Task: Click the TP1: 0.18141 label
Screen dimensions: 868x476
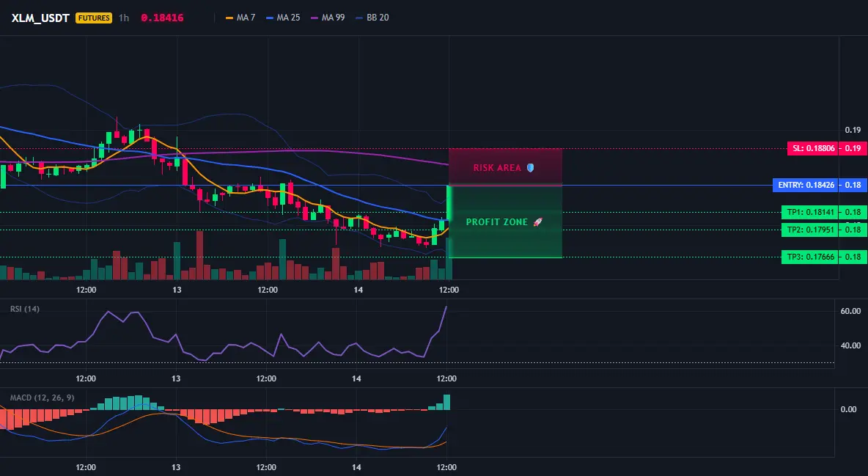Action: click(810, 212)
